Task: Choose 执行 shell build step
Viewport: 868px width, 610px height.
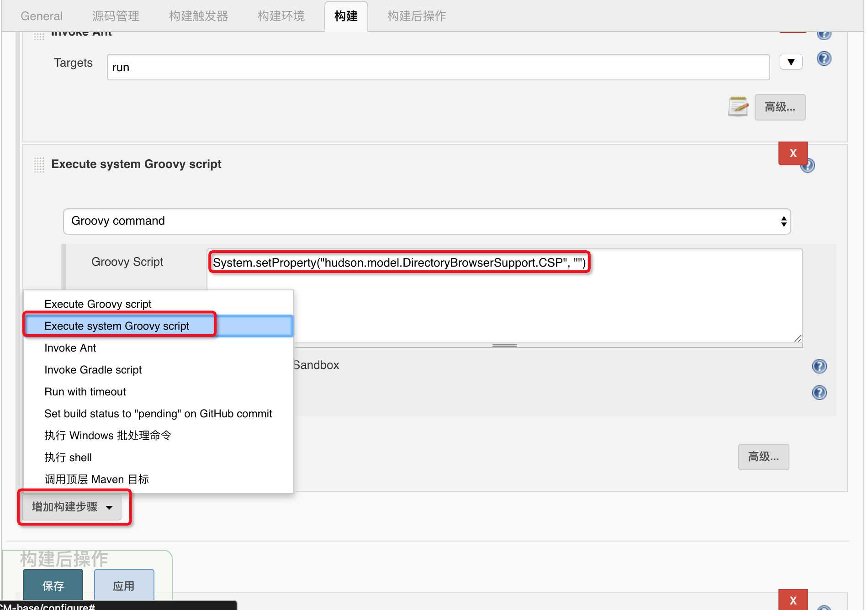Action: pos(158,457)
